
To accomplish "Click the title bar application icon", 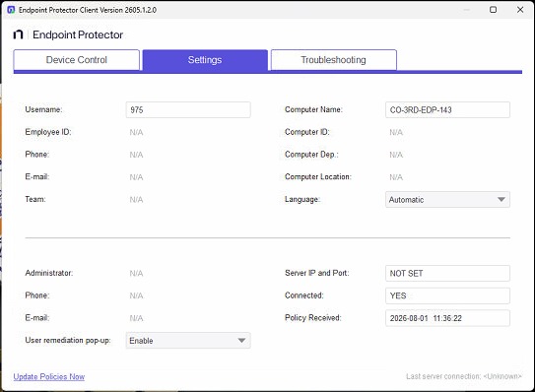I will [x=11, y=10].
